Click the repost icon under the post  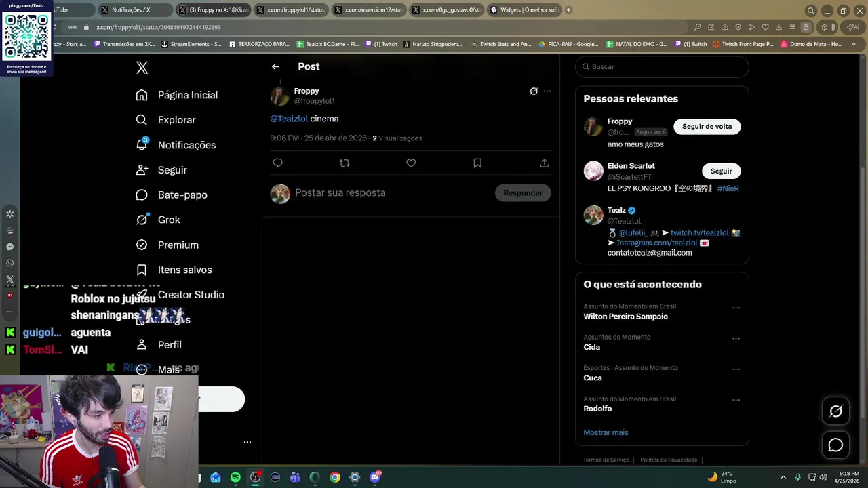tap(344, 163)
